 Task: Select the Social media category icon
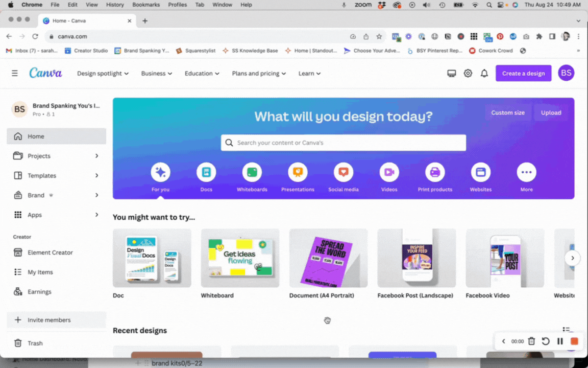point(344,172)
